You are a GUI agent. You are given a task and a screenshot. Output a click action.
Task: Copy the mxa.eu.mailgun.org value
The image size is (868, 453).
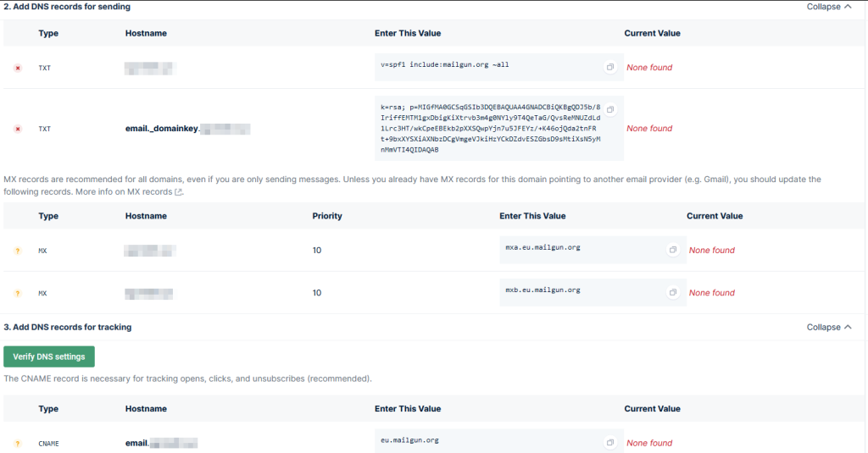672,250
